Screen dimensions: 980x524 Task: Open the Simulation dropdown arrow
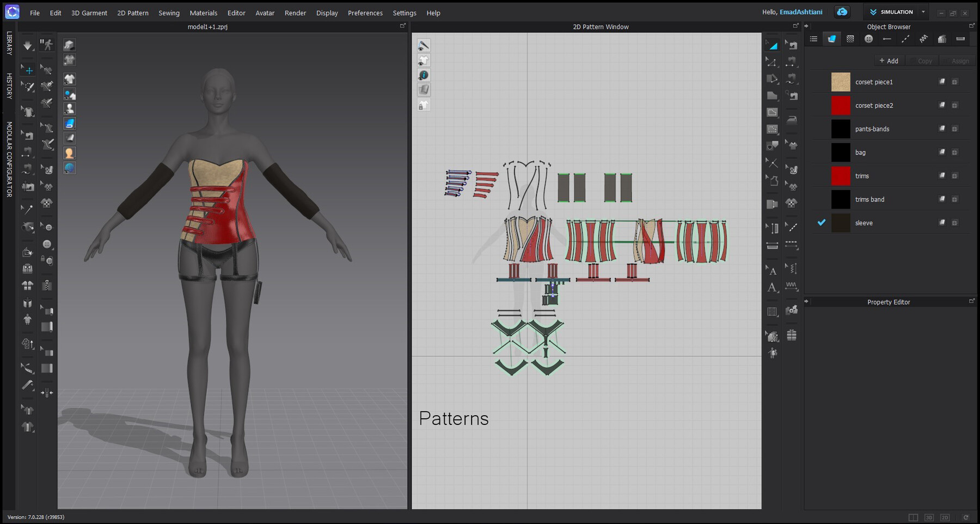click(923, 11)
